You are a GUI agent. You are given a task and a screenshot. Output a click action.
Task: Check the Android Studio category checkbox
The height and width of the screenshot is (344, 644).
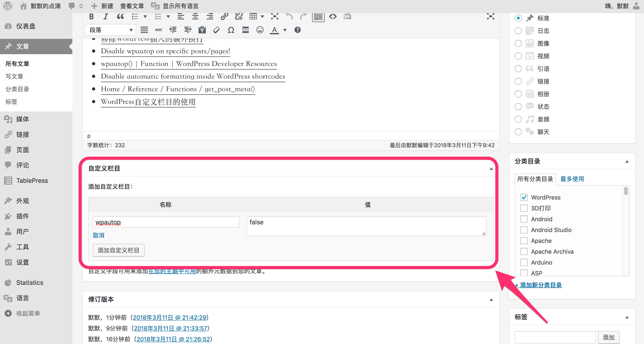click(x=523, y=230)
